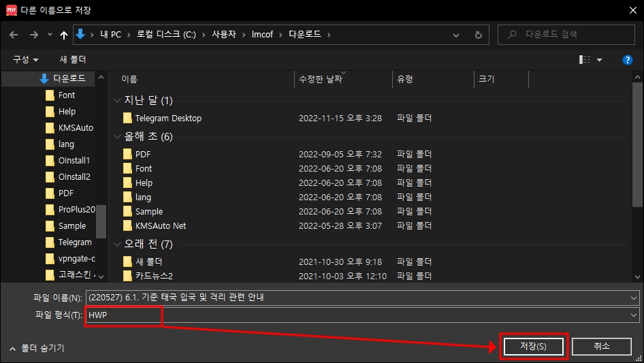Collapse folders with 폴더 숨기기
Screen dimensions: 644x363
click(x=37, y=348)
